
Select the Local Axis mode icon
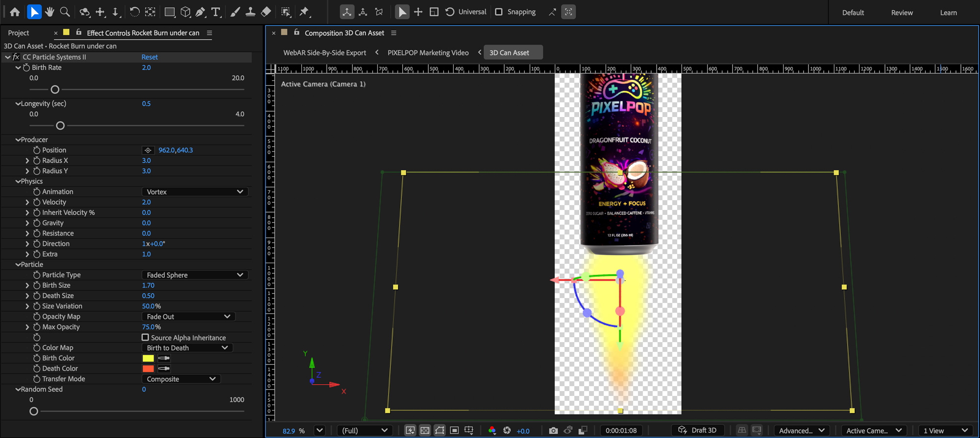[x=347, y=12]
